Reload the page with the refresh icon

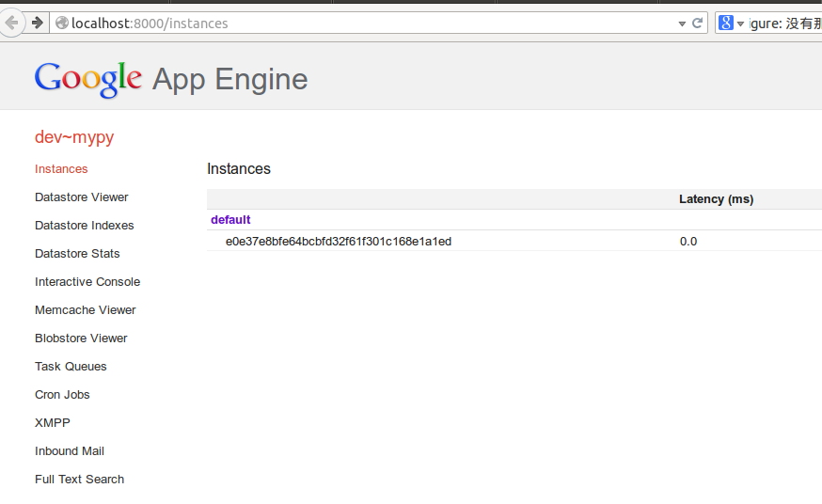pos(697,24)
